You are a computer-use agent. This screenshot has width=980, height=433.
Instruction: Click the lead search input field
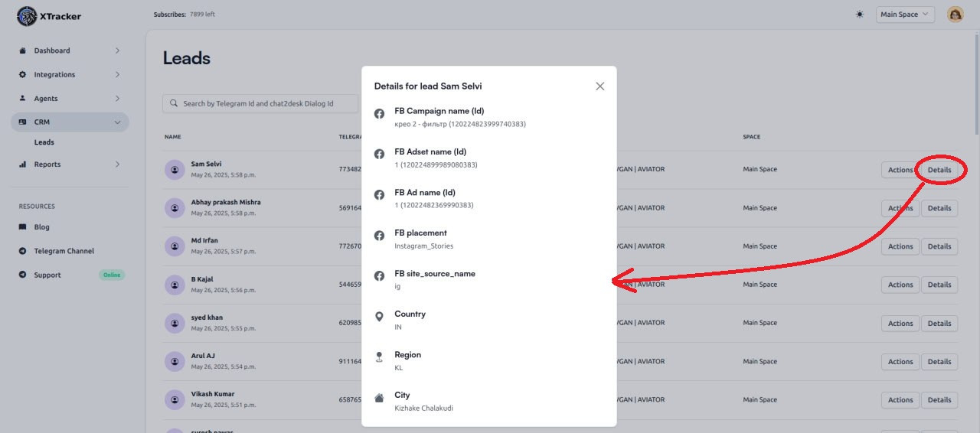point(260,103)
